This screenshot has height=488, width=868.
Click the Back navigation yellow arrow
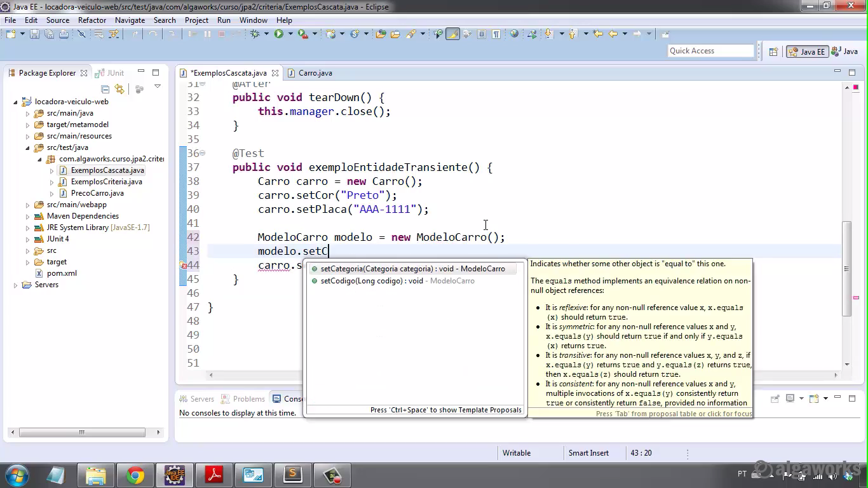[613, 34]
